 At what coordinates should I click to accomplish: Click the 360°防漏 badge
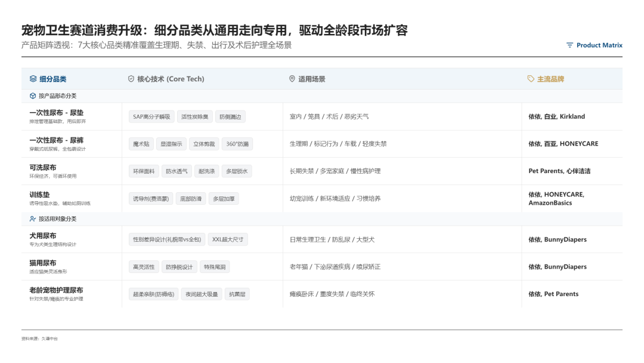239,144
